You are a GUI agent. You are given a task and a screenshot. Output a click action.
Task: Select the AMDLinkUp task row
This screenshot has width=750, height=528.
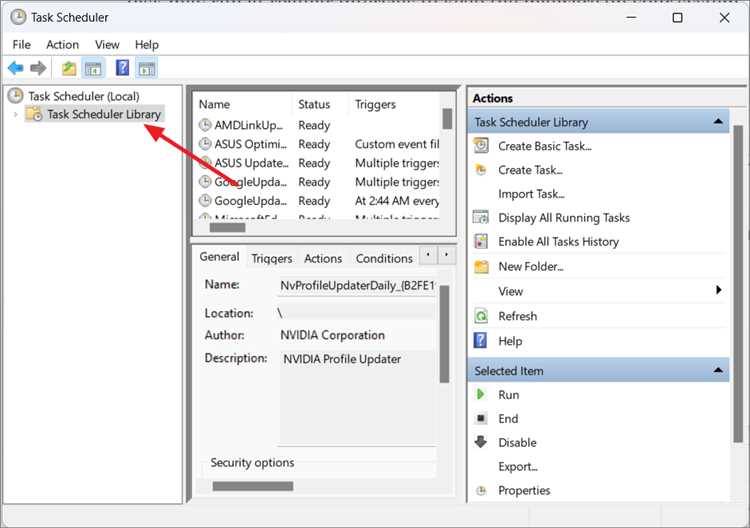pyautogui.click(x=318, y=125)
